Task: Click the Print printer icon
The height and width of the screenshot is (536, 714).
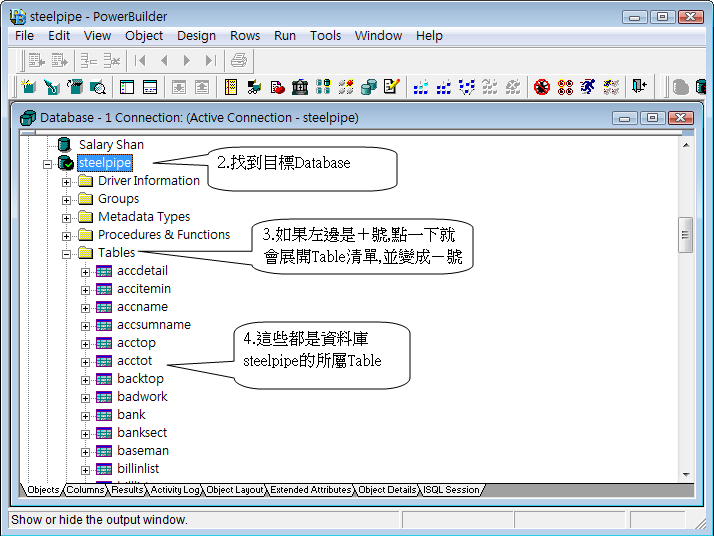Action: 239,60
